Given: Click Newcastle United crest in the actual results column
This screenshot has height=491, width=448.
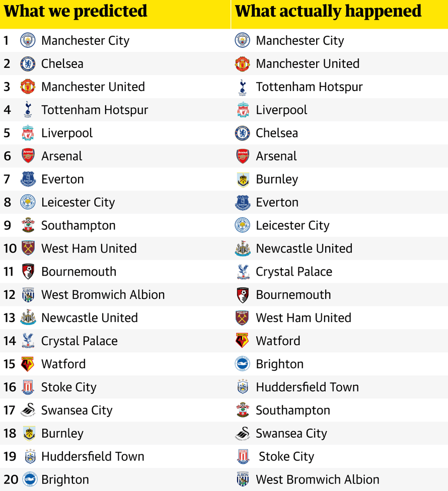Looking at the screenshot, I should click(243, 249).
